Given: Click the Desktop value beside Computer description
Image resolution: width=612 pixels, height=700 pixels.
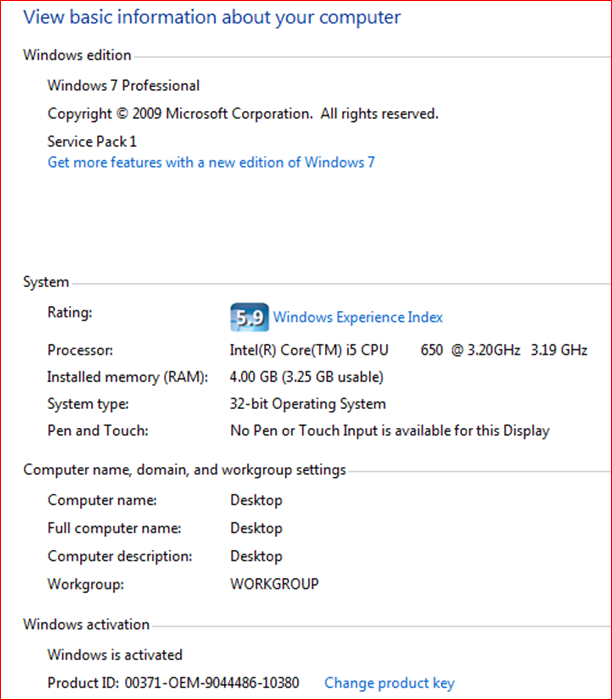Looking at the screenshot, I should (256, 556).
